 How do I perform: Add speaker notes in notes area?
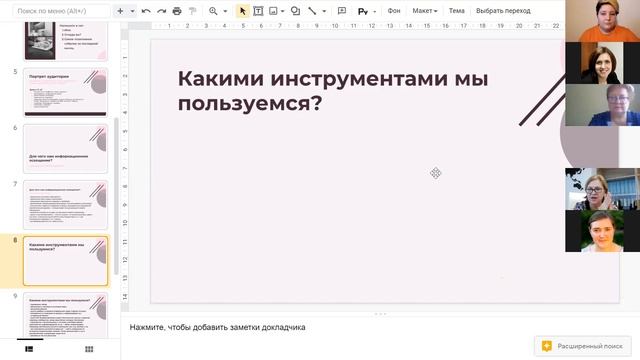click(218, 327)
